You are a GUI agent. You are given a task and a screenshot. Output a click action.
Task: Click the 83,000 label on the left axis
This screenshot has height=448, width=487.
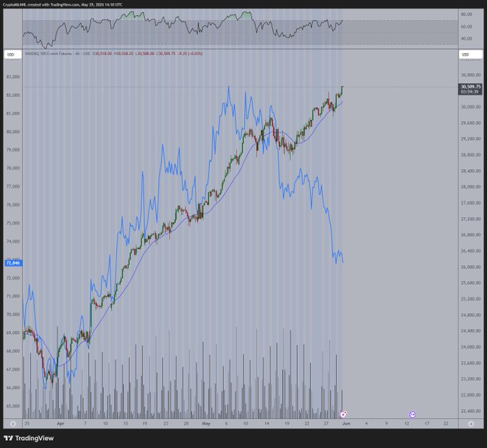pyautogui.click(x=13, y=77)
